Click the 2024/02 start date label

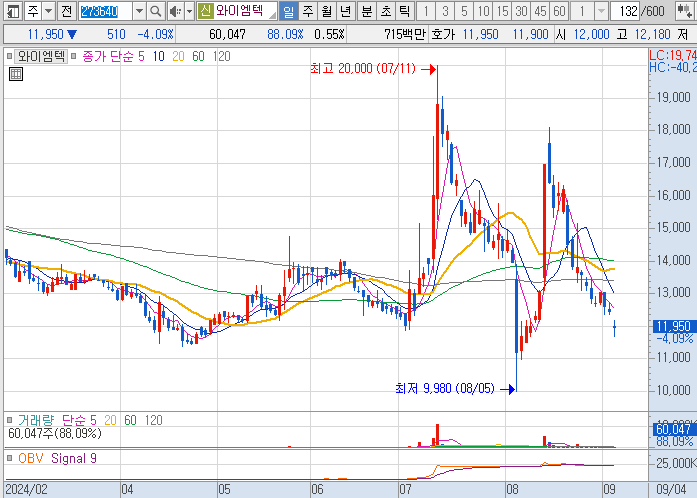coord(26,489)
